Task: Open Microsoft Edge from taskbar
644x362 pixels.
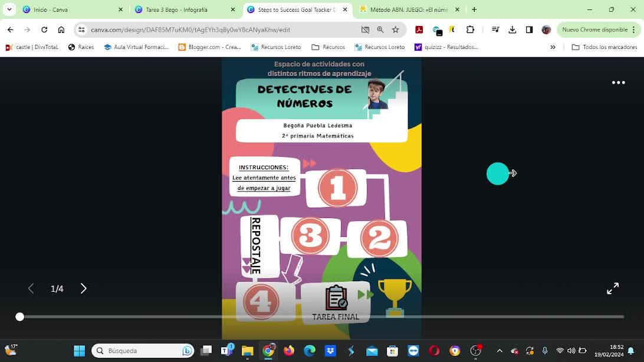Action: click(x=309, y=351)
